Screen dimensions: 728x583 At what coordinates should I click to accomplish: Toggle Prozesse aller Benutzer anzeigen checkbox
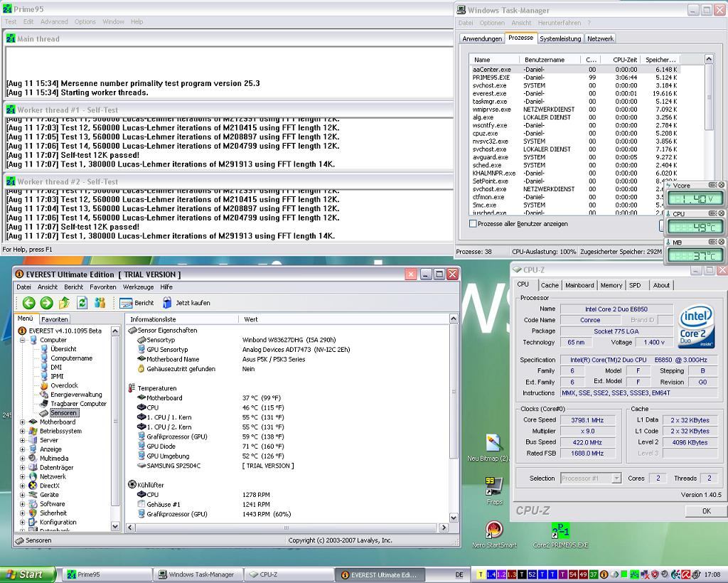473,224
